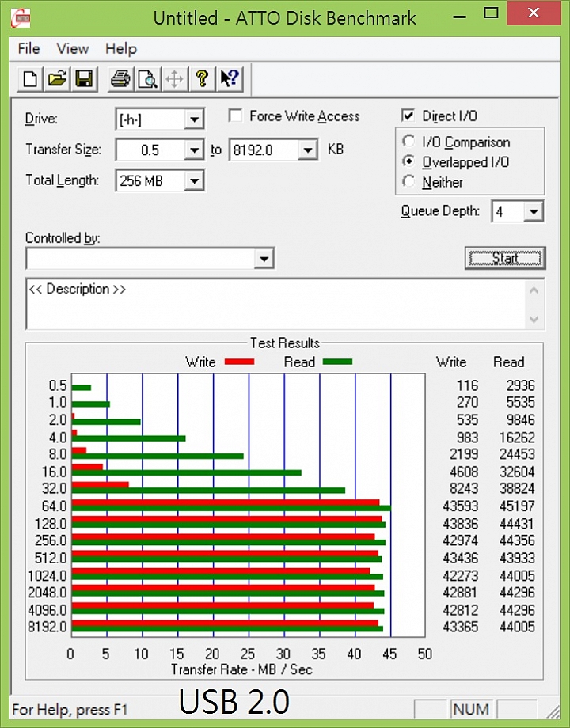This screenshot has height=728, width=570.
Task: Expand the minimum Transfer Size 0.5 dropdown
Action: coord(194,150)
